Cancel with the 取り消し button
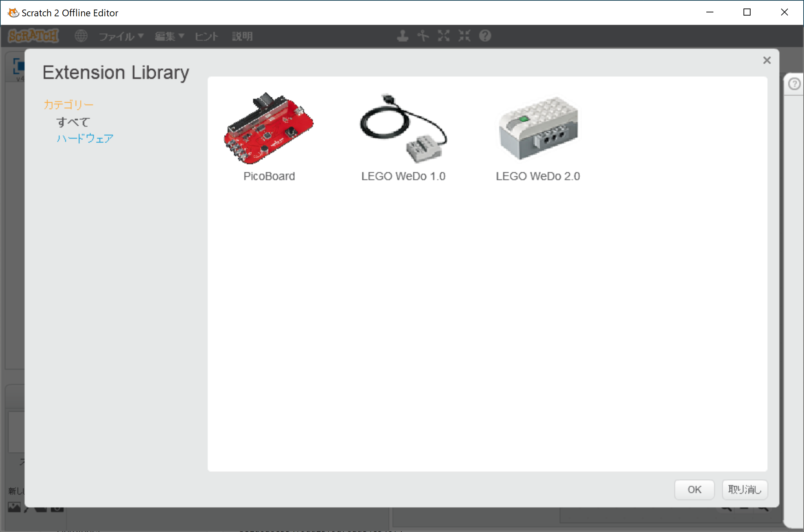The image size is (804, 532). [x=745, y=490]
